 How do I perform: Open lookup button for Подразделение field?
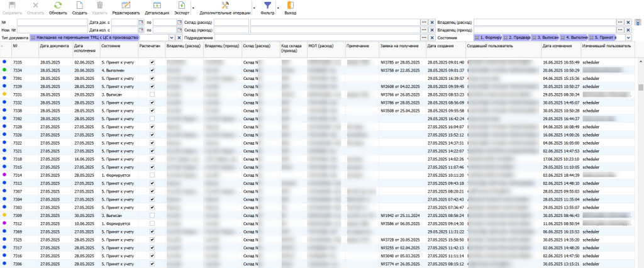[x=425, y=38]
